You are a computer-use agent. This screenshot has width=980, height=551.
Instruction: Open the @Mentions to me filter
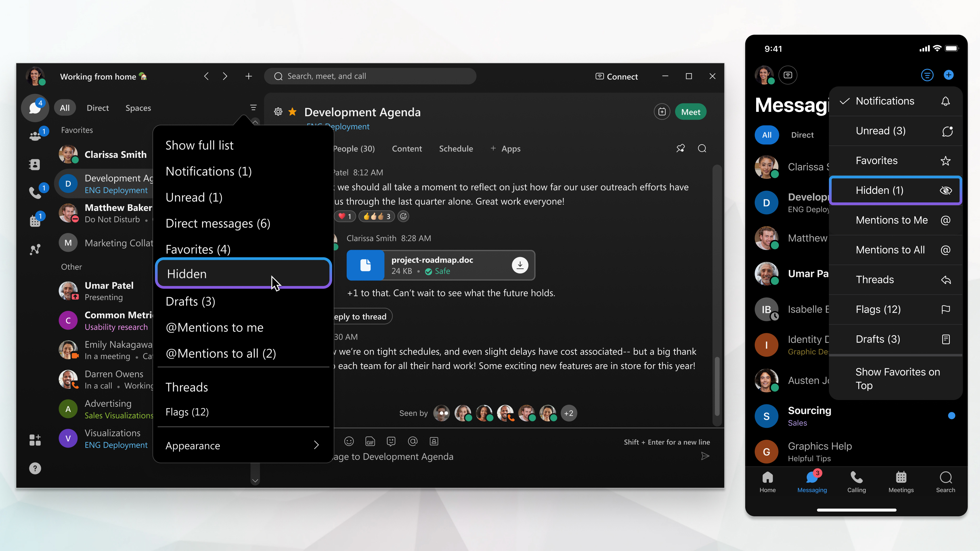point(214,327)
